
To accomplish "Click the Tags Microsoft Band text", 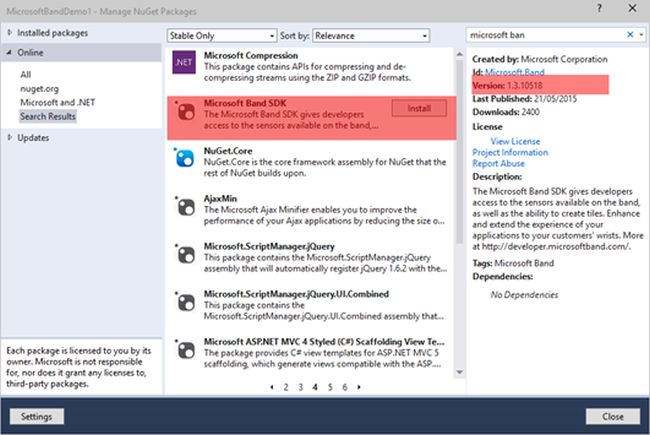I will point(513,263).
